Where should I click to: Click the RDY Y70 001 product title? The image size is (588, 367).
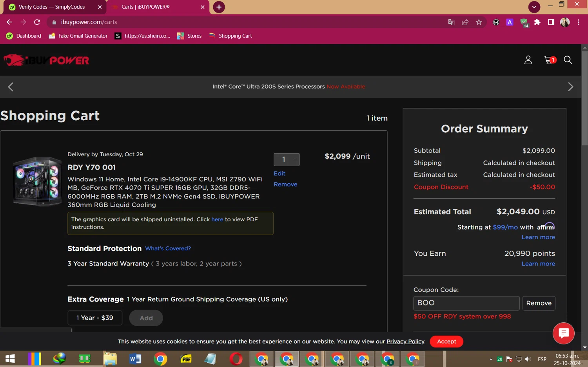[91, 167]
